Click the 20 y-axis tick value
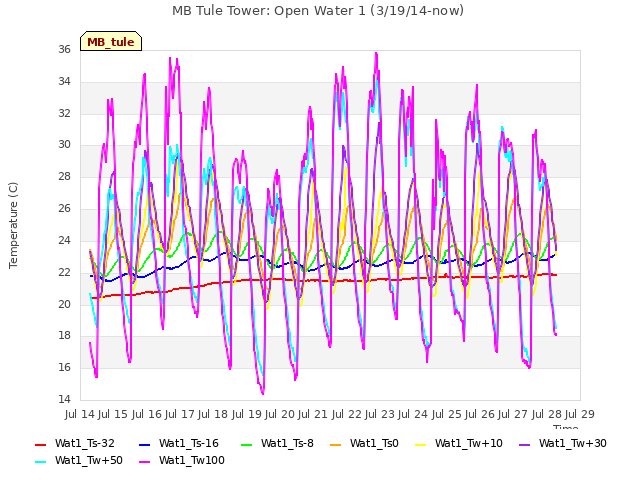This screenshot has width=640, height=480. coord(64,304)
